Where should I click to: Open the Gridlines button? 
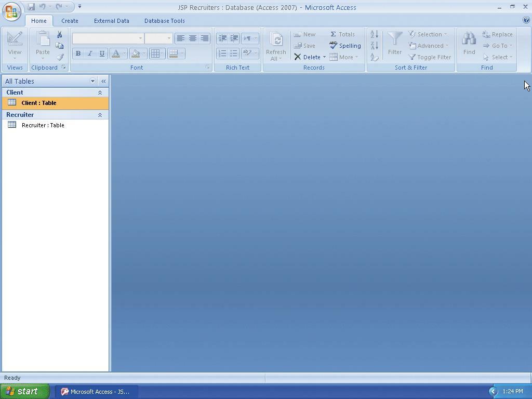point(157,54)
